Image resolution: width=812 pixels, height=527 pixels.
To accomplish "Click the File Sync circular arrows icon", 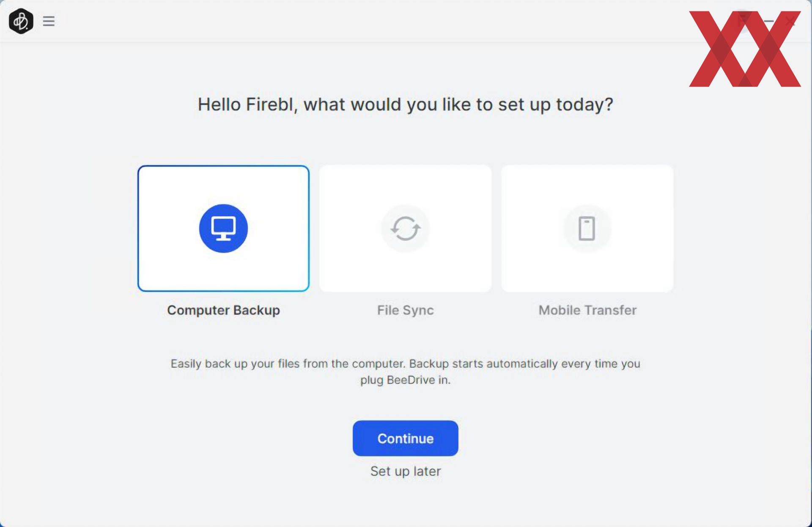I will (x=405, y=229).
